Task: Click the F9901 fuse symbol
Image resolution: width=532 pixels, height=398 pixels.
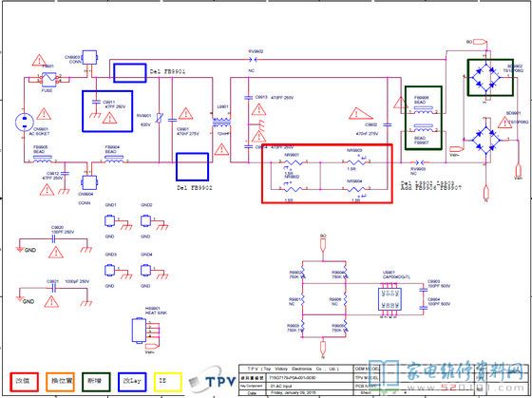Action: point(48,80)
